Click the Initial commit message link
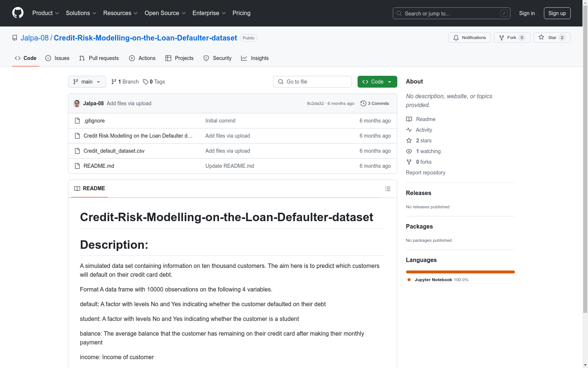588x368 pixels. (220, 121)
